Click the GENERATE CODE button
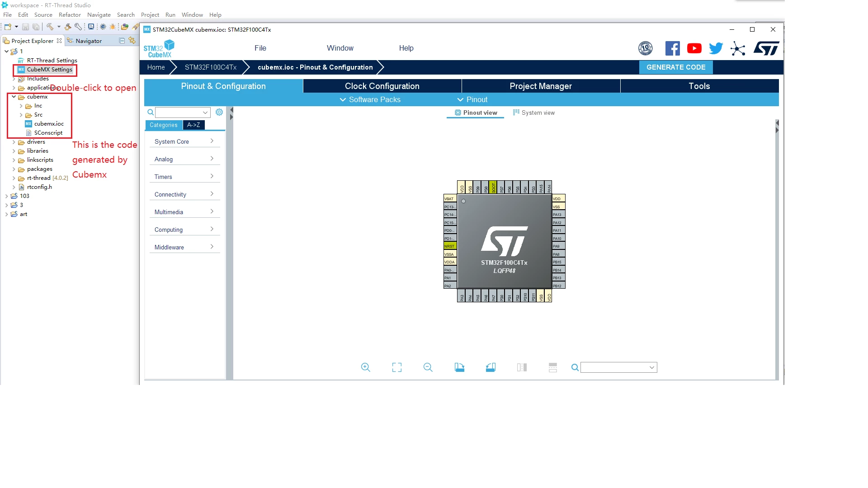 coord(676,67)
